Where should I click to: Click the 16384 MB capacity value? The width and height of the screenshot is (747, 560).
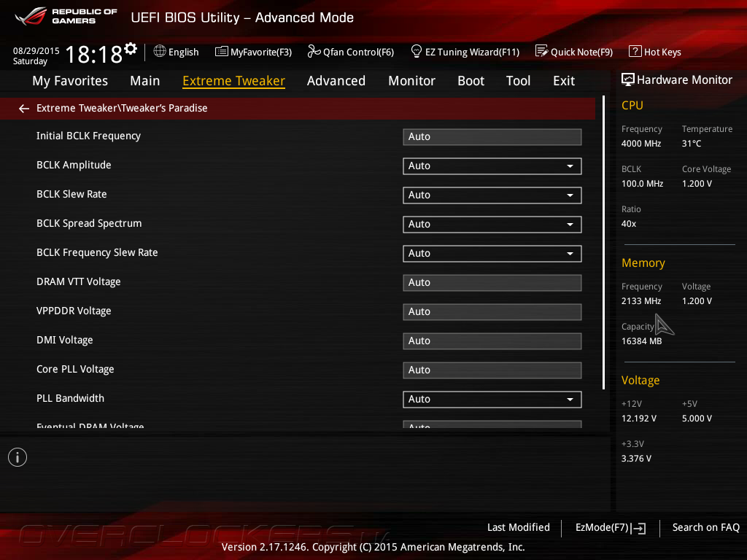641,341
